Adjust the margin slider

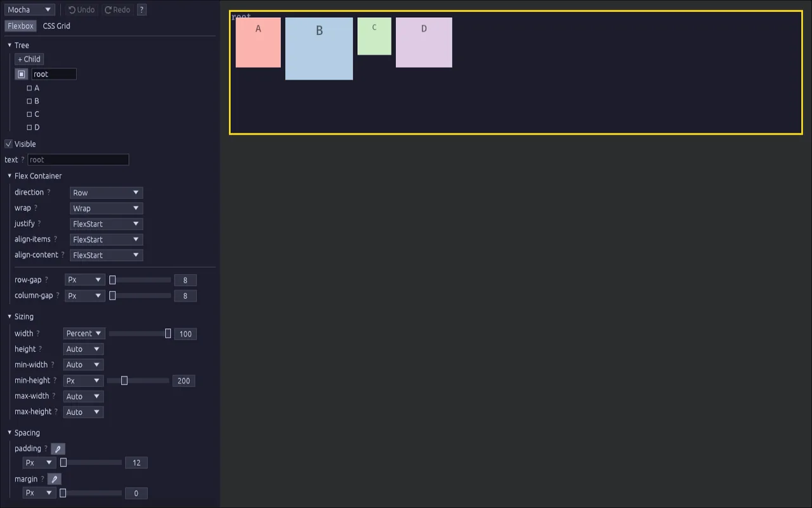coord(91,493)
